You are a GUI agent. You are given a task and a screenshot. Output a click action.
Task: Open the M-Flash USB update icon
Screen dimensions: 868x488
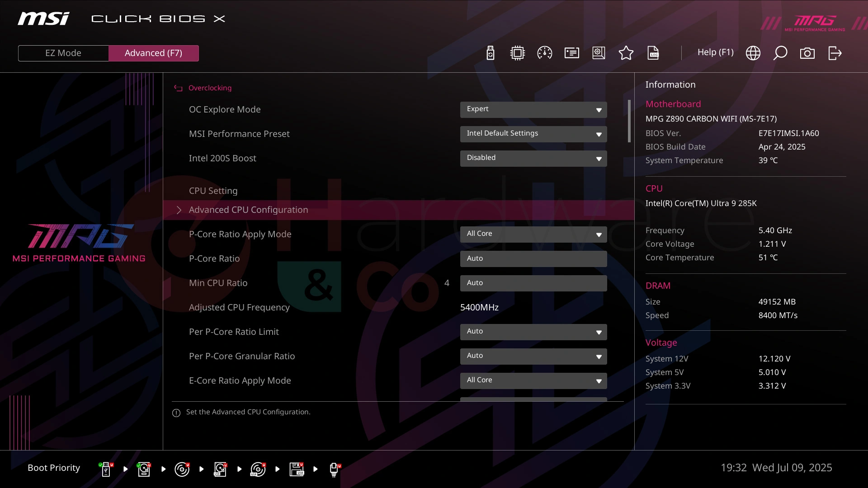[491, 53]
